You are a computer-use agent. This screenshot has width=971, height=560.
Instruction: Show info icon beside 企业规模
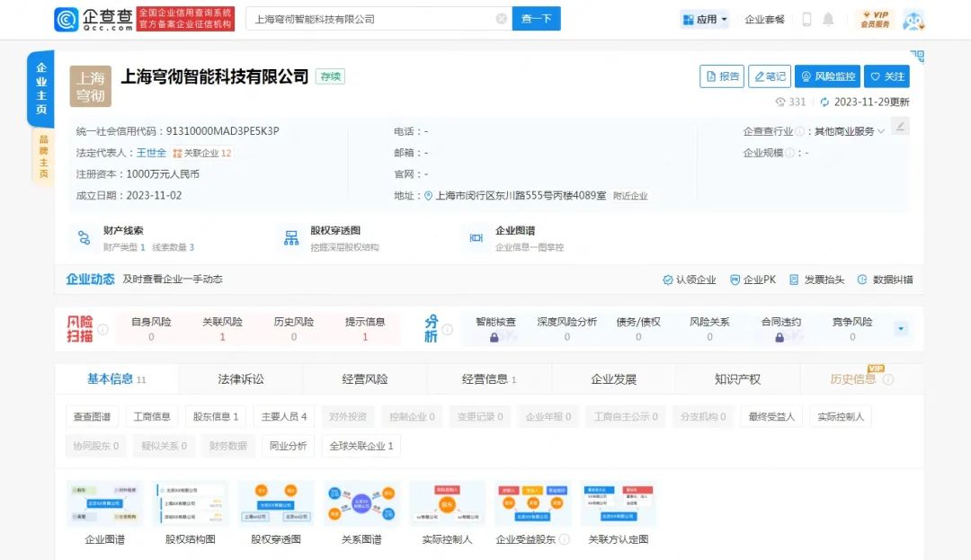[x=789, y=153]
